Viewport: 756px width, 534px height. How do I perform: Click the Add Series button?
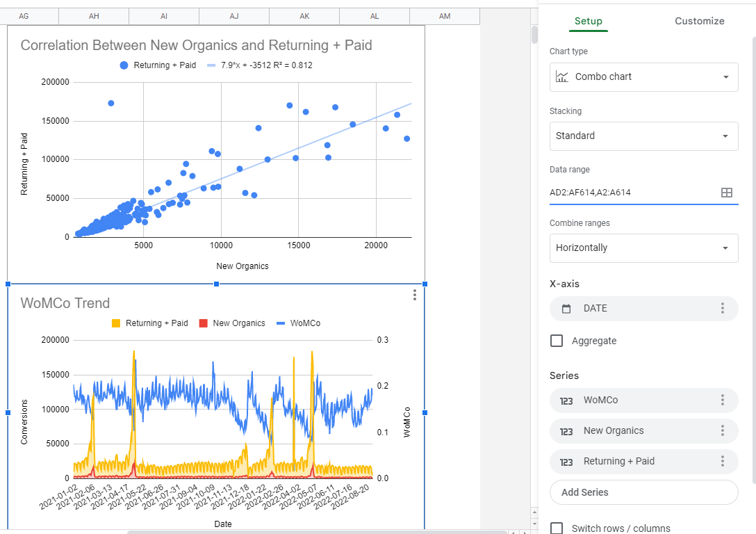(643, 492)
